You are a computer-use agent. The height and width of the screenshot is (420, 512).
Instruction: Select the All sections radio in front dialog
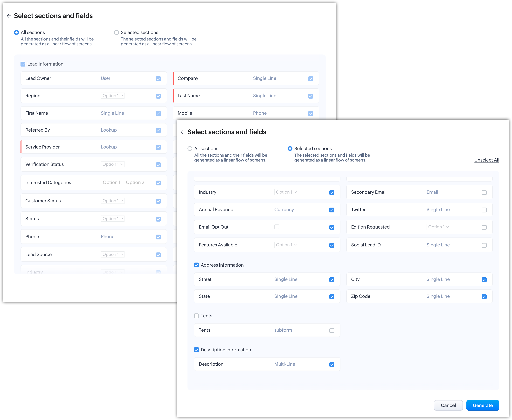pyautogui.click(x=190, y=149)
